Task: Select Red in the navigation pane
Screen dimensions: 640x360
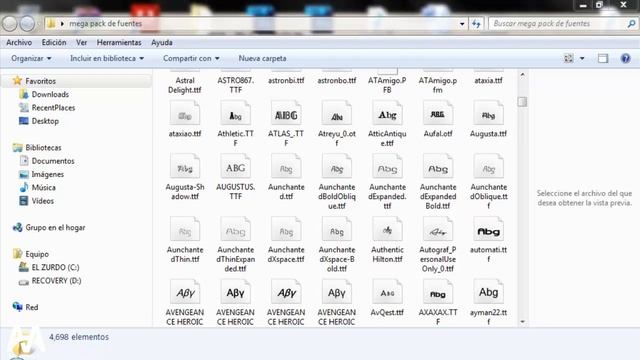Action: [x=32, y=307]
